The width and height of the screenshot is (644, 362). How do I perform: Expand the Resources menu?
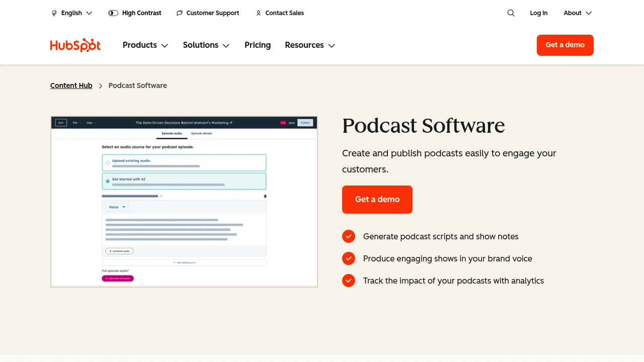tap(310, 45)
